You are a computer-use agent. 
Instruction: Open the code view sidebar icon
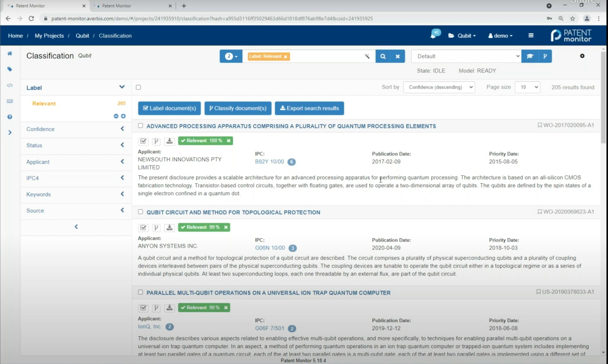pos(10,85)
